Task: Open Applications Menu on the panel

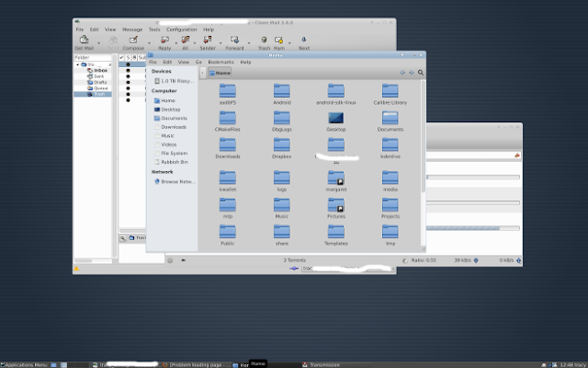Action: tap(24, 364)
